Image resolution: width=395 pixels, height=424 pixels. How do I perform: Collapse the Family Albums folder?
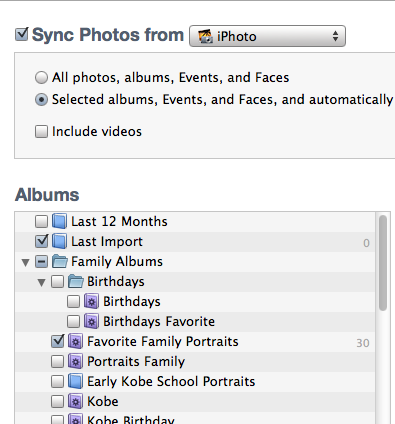(x=25, y=262)
